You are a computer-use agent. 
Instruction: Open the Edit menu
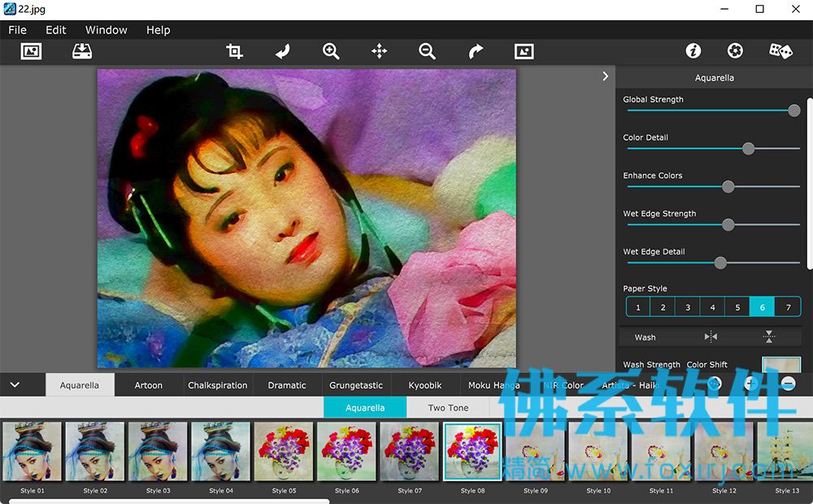click(x=55, y=30)
